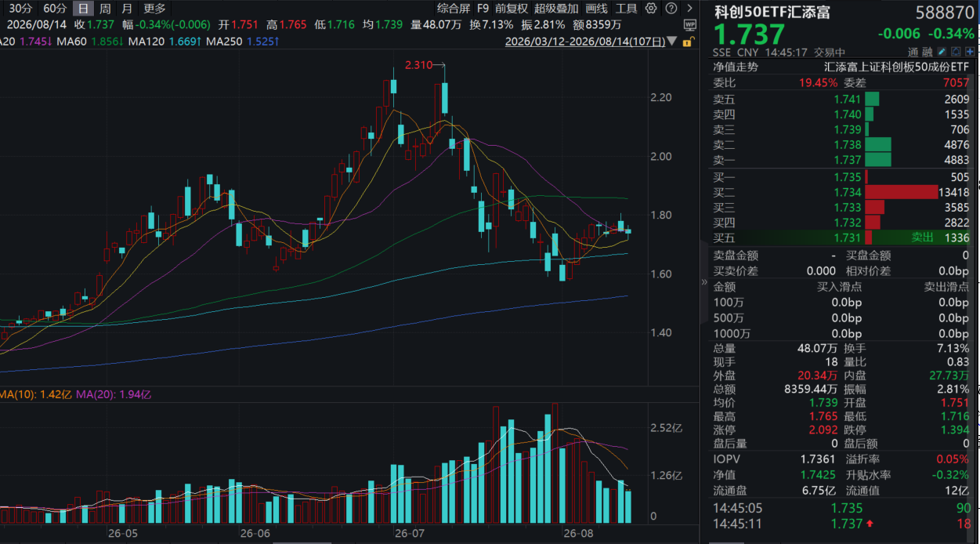
Task: Click the 卖五 price 1.741
Action: [848, 100]
